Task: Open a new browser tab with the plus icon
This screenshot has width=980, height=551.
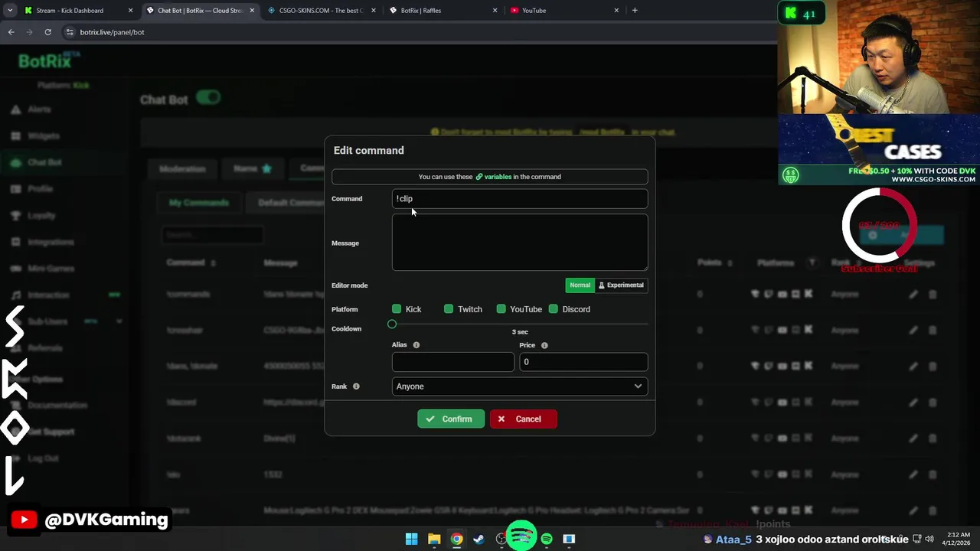Action: point(635,11)
